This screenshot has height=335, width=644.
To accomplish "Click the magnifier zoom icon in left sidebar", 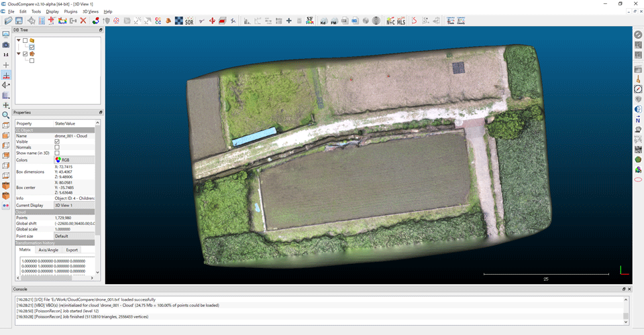I will [6, 115].
